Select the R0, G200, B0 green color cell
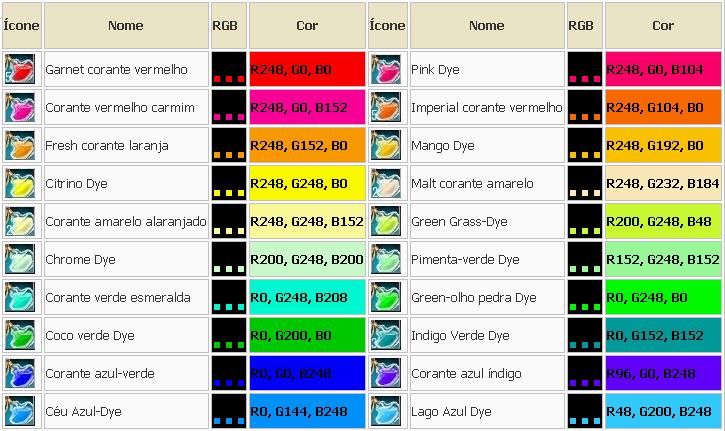This screenshot has height=431, width=725. coord(307,334)
